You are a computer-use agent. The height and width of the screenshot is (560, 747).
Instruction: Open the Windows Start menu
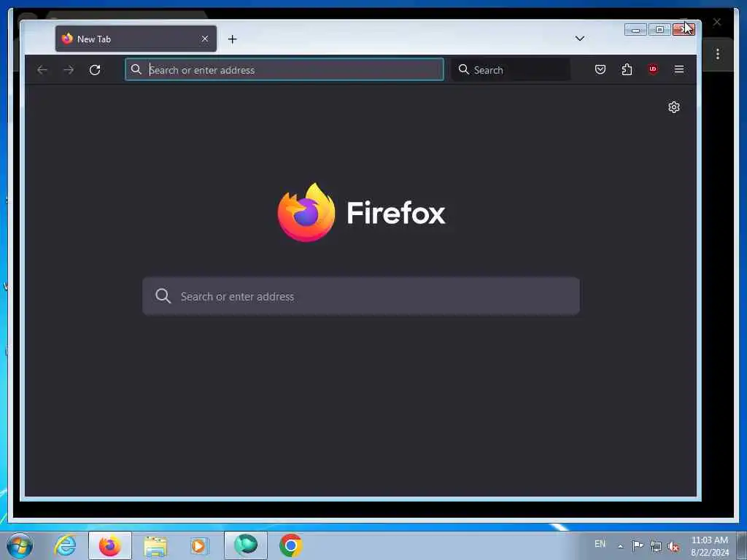[x=20, y=545]
